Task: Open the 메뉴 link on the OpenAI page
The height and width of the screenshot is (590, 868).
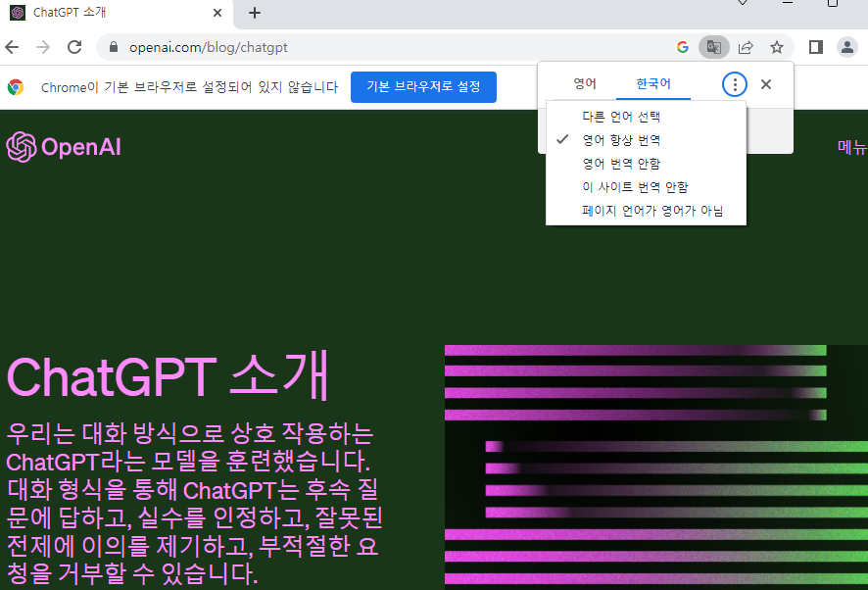Action: pos(851,147)
